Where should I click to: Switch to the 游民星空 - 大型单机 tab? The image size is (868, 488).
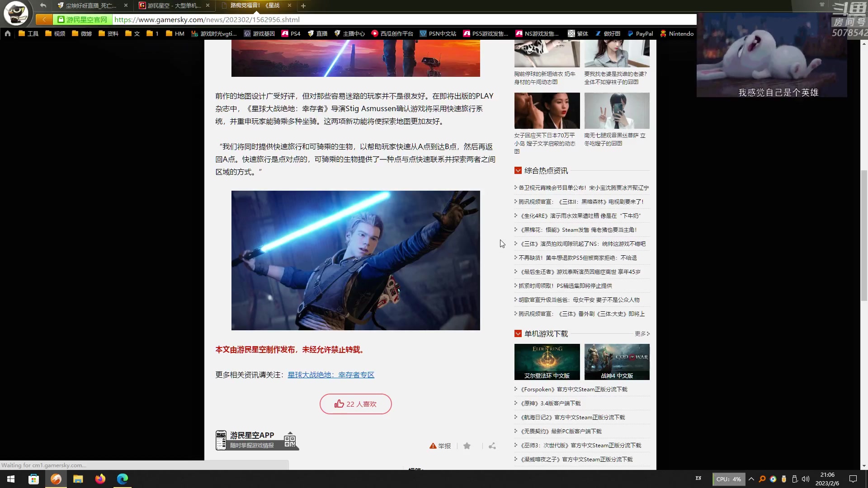coord(174,5)
